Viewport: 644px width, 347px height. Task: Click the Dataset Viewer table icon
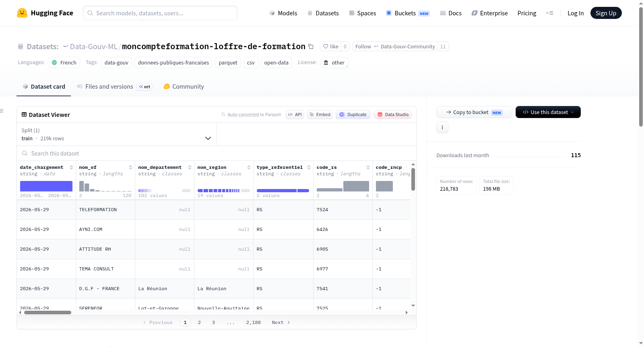coord(24,115)
